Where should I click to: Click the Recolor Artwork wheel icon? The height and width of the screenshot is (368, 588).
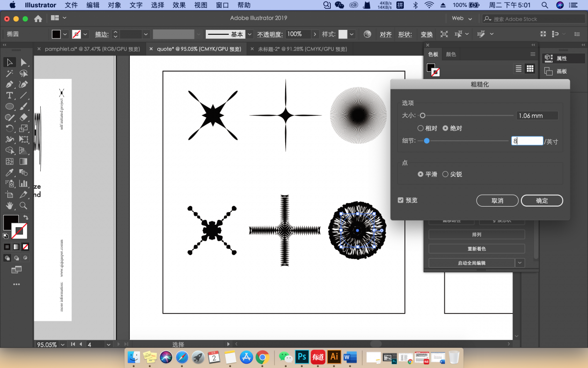click(x=367, y=34)
